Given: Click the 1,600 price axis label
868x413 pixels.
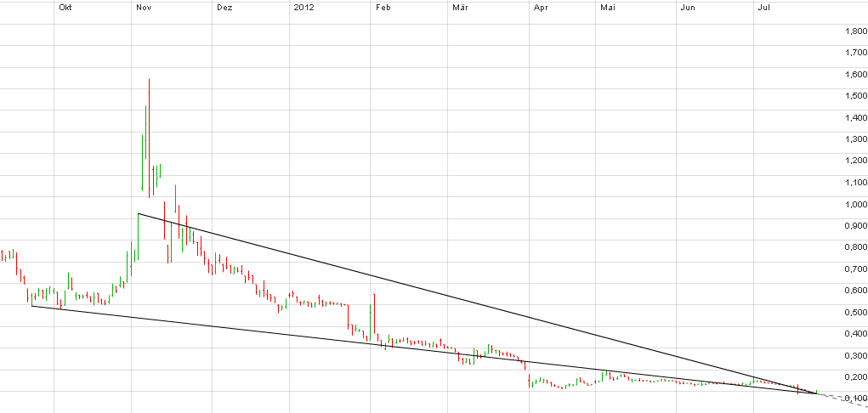Looking at the screenshot, I should 856,74.
